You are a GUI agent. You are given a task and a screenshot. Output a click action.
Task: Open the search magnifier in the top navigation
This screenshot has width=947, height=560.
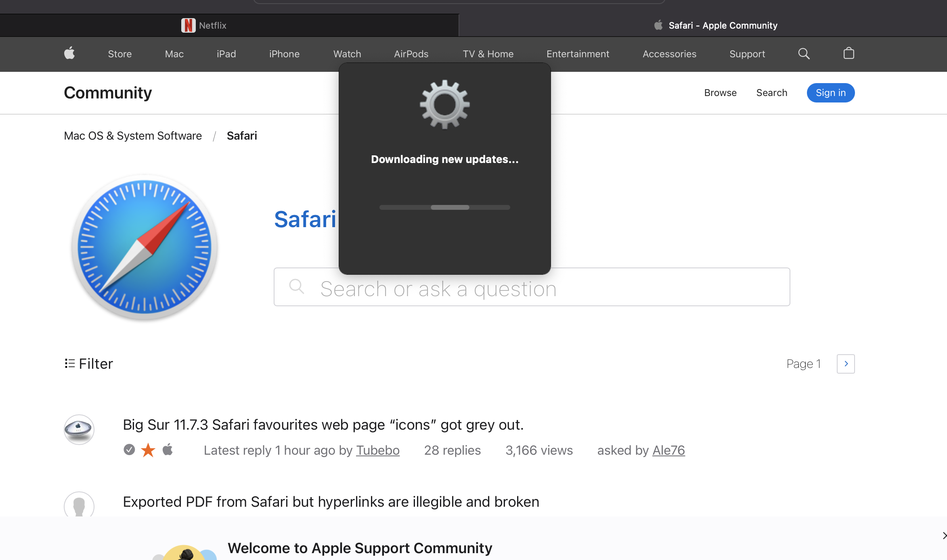[x=804, y=54]
